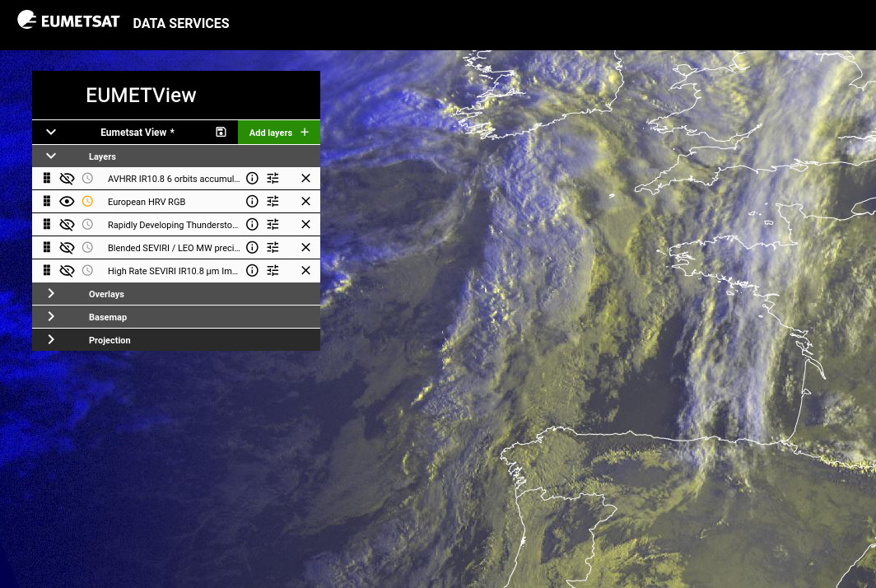
Task: Expand the Basemap section
Action: tap(51, 316)
